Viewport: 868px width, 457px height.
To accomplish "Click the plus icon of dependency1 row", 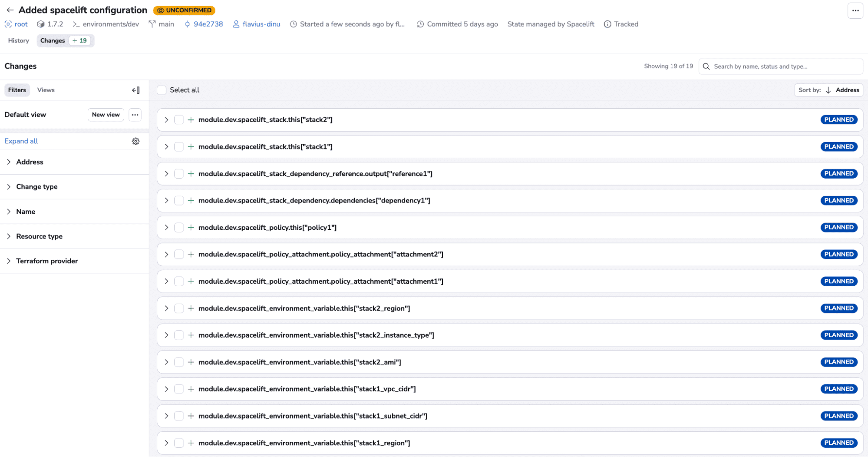I will (191, 201).
